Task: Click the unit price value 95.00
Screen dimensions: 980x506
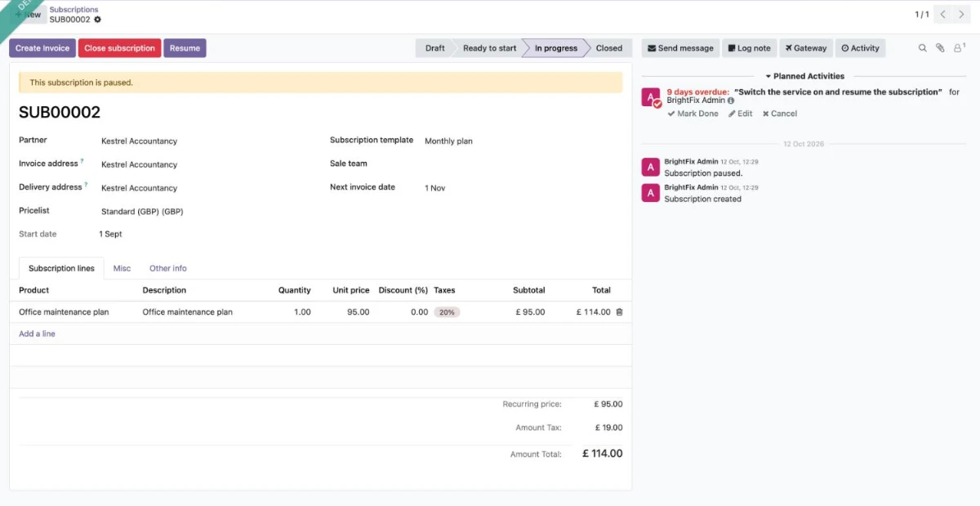Action: click(358, 312)
